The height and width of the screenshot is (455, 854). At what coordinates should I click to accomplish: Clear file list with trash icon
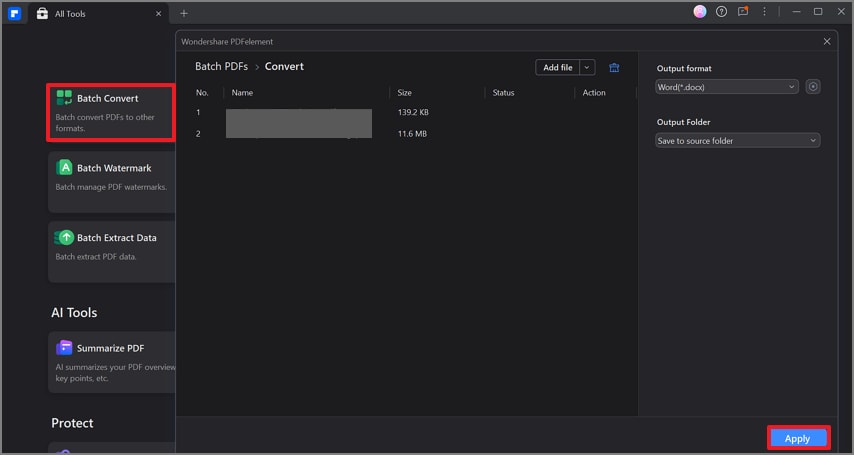tap(614, 68)
